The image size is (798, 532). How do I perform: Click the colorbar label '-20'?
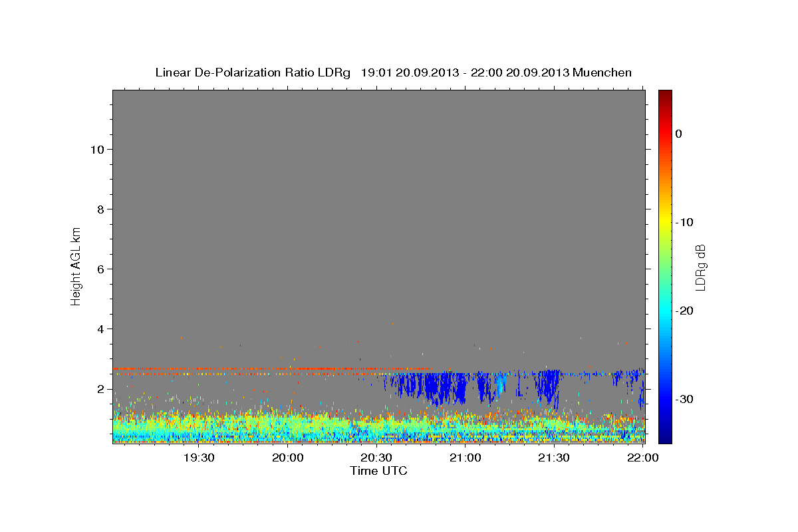685,311
